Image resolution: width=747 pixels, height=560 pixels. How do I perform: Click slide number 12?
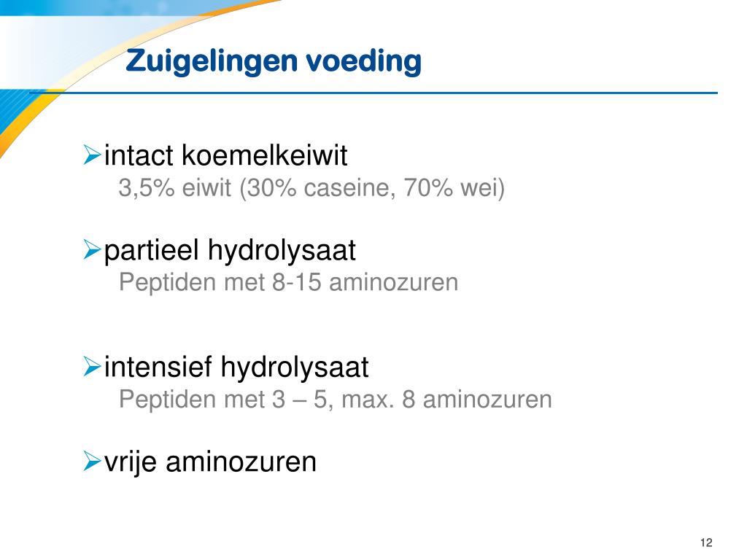[706, 542]
